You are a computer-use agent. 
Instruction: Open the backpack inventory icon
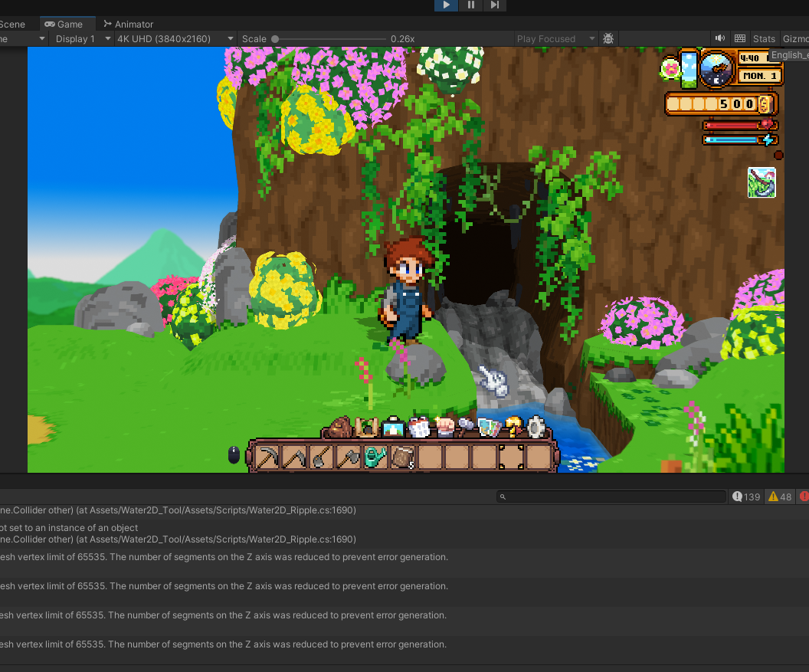[x=340, y=427]
